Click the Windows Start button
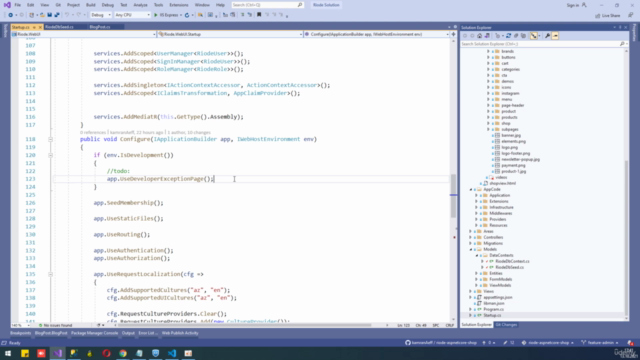This screenshot has width=640, height=360. (8, 353)
